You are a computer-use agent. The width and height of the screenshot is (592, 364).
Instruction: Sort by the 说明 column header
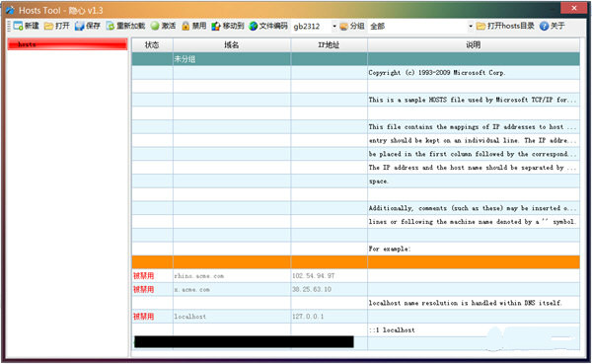[x=474, y=45]
